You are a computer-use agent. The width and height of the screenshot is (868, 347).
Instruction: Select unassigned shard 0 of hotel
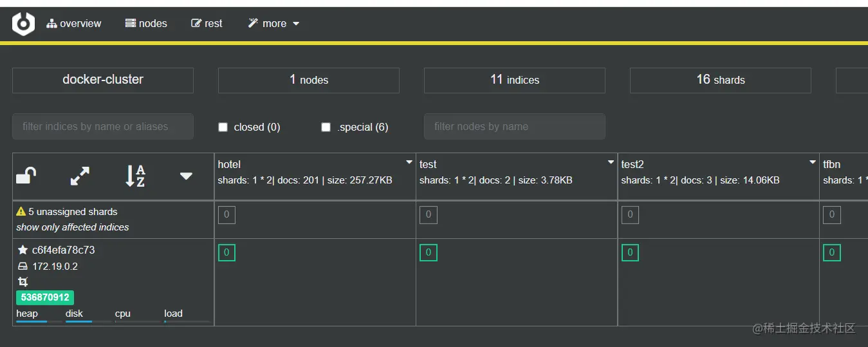pyautogui.click(x=226, y=215)
